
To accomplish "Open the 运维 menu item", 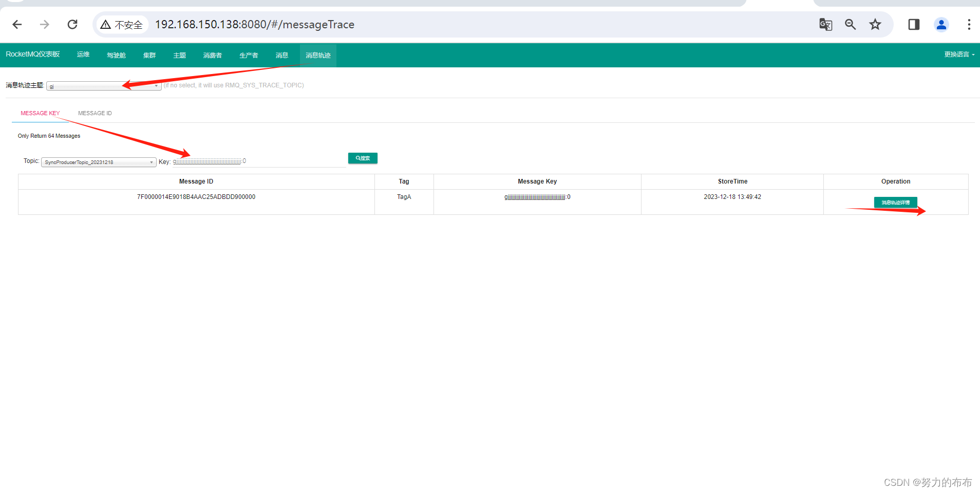I will [x=83, y=54].
